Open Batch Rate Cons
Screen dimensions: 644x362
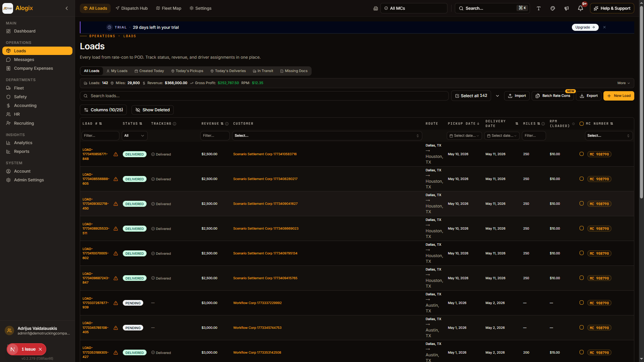[x=553, y=96]
